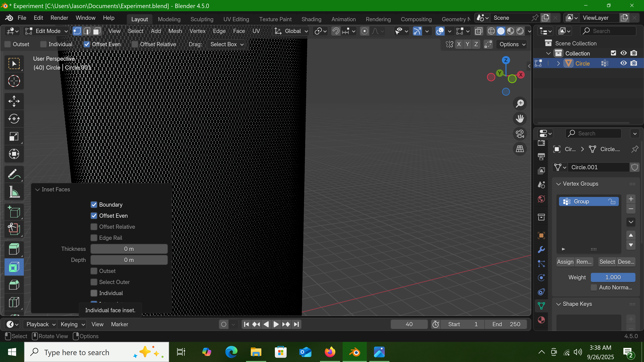Enable Select Outer checkbox
The height and width of the screenshot is (362, 644).
[x=94, y=282]
